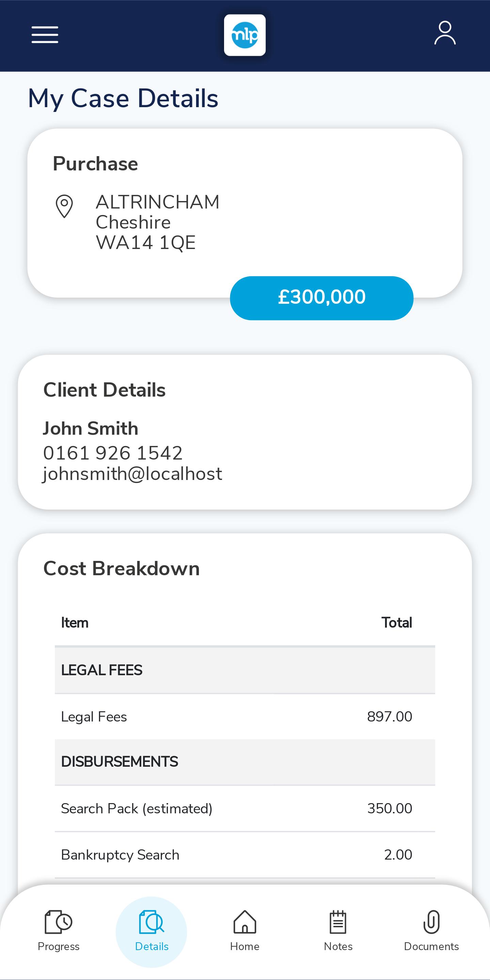Go to Home via house icon
Image resolution: width=490 pixels, height=980 pixels.
tap(245, 922)
